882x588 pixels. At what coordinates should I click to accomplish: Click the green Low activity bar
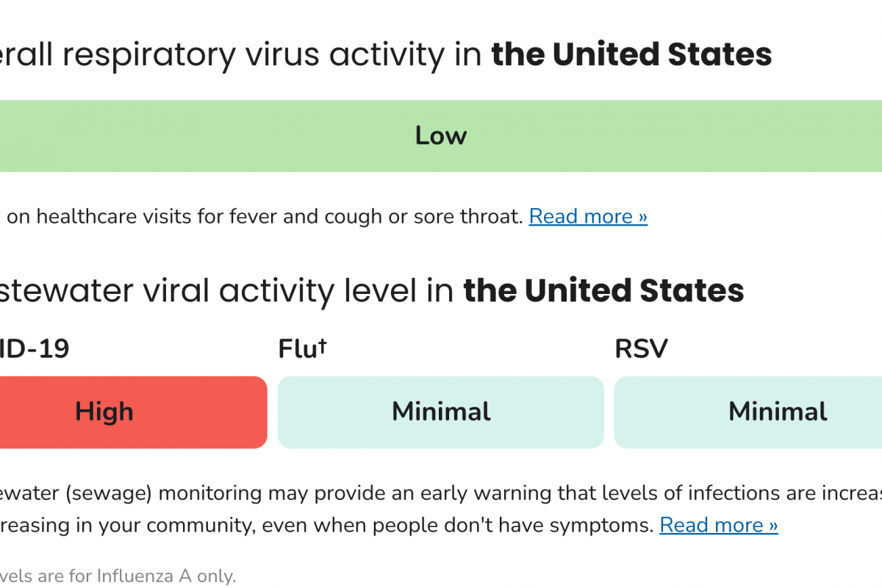pyautogui.click(x=441, y=136)
